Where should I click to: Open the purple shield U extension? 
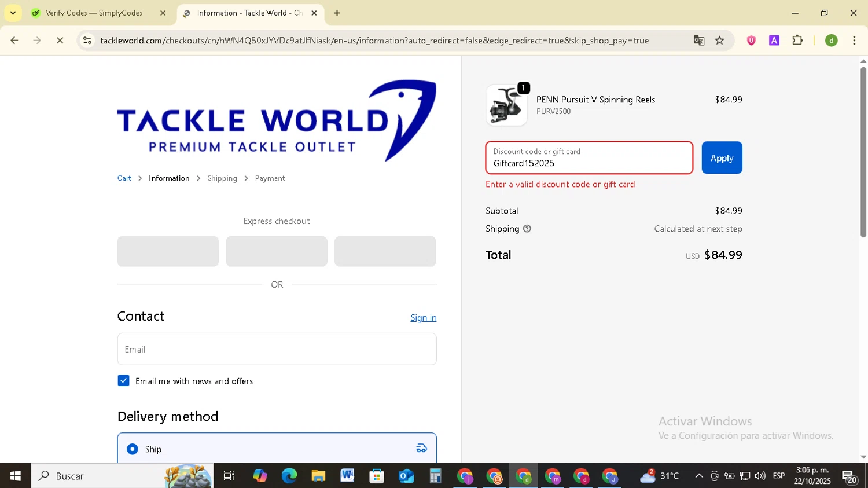[751, 41]
